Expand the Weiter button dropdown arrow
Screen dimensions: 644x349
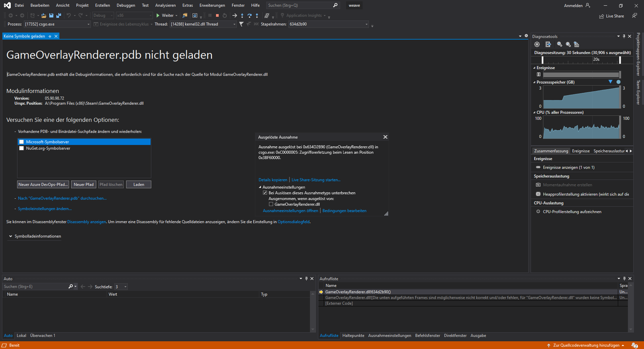point(176,15)
